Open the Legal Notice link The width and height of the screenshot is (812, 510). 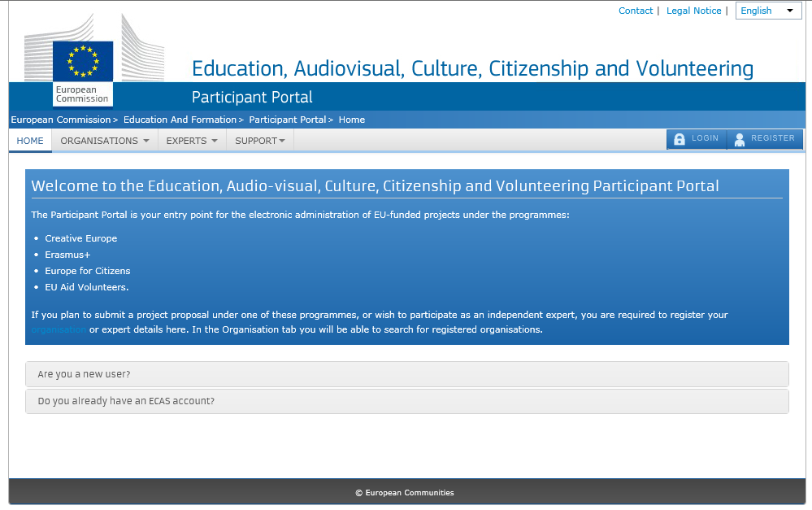pos(693,11)
